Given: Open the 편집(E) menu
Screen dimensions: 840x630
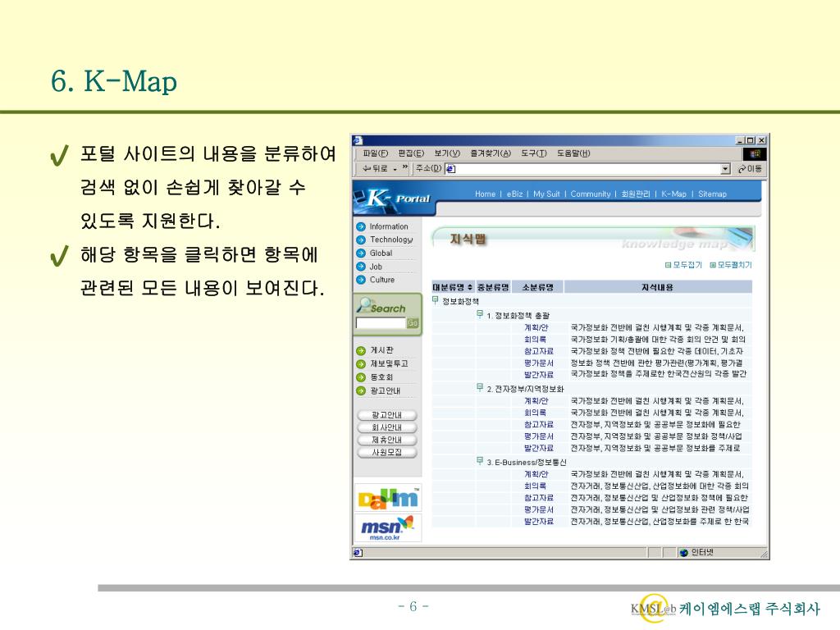Looking at the screenshot, I should (411, 153).
